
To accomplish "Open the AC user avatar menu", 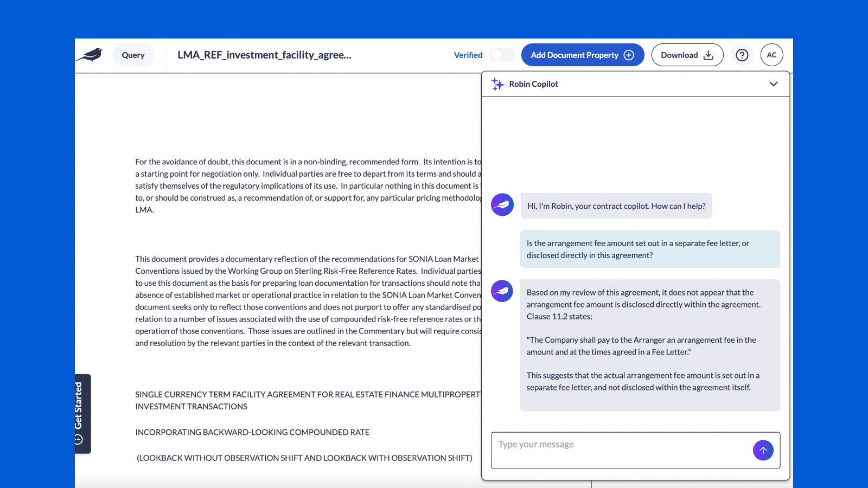I will pos(771,55).
